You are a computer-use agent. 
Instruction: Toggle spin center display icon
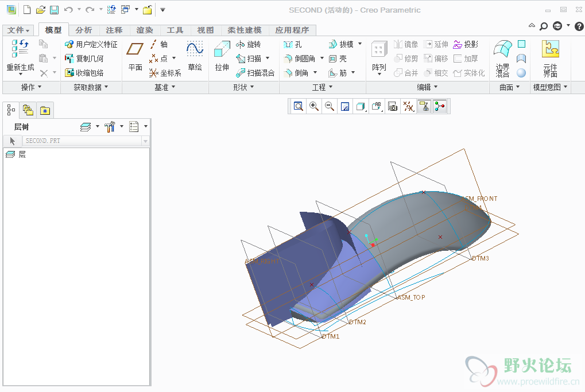coord(440,107)
